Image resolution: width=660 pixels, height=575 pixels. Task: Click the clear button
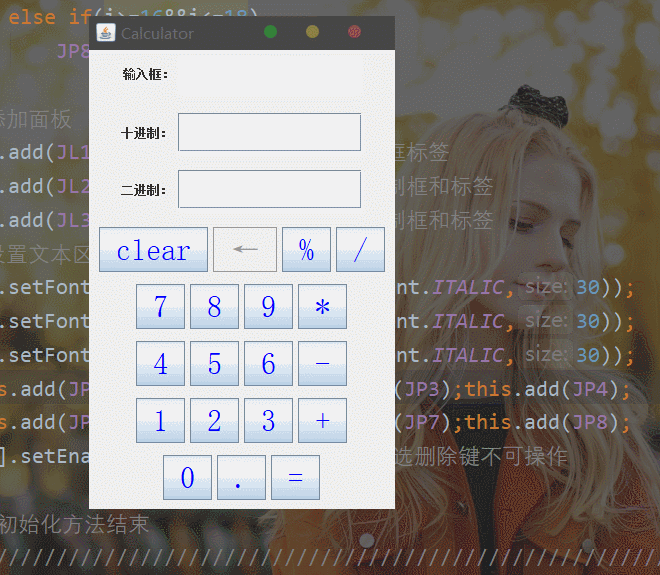[x=153, y=250]
